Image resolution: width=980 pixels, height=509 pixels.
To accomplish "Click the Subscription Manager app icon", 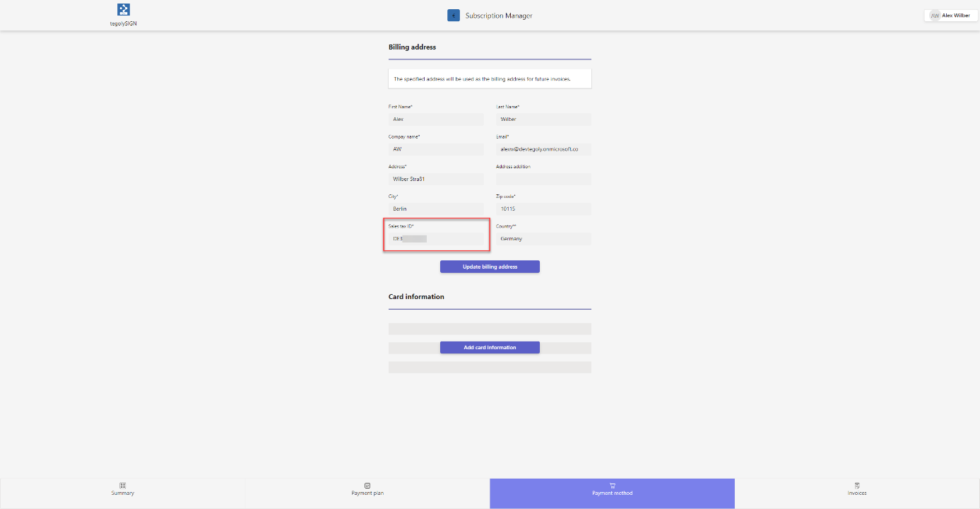I will (454, 15).
